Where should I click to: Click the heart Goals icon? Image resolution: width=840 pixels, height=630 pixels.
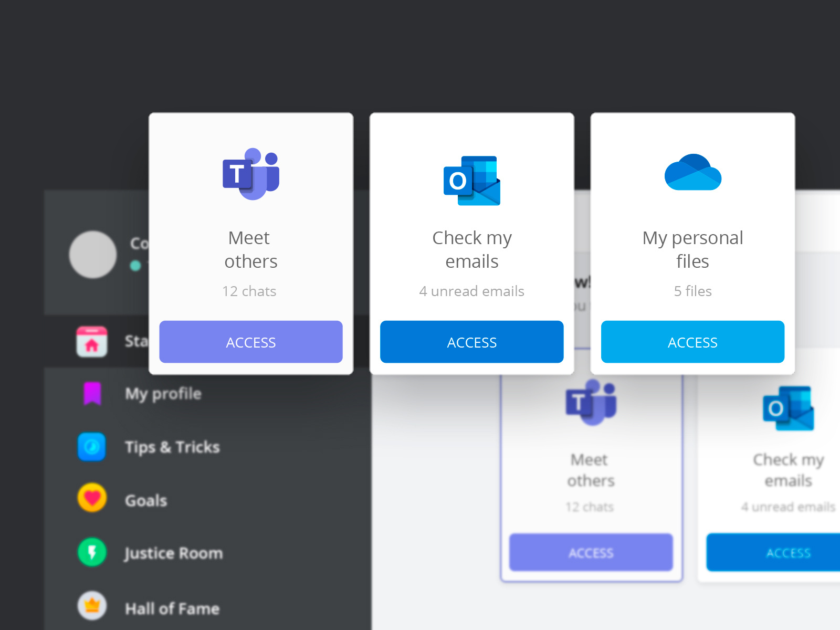92,498
